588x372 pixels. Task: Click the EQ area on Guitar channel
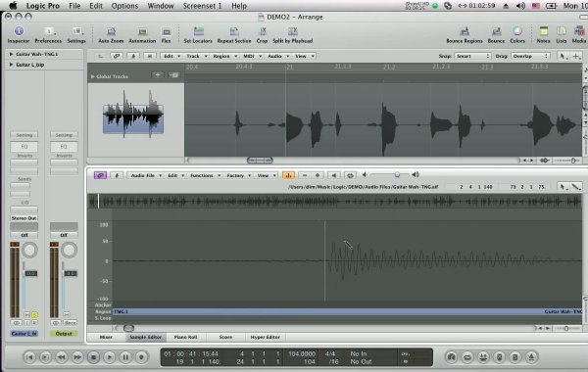tap(24, 147)
